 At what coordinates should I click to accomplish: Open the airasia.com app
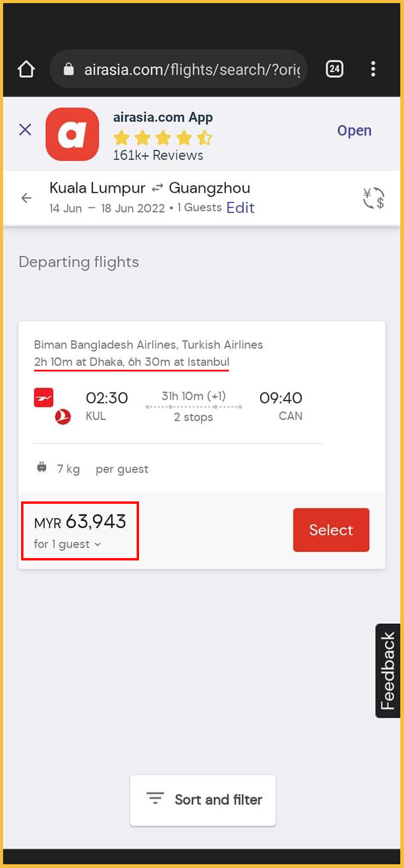pyautogui.click(x=354, y=130)
